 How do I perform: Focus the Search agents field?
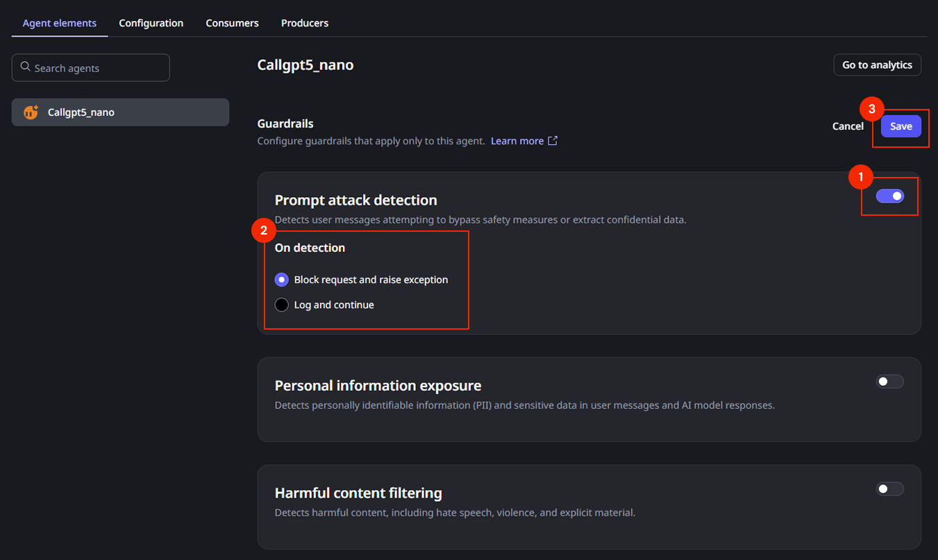click(91, 67)
